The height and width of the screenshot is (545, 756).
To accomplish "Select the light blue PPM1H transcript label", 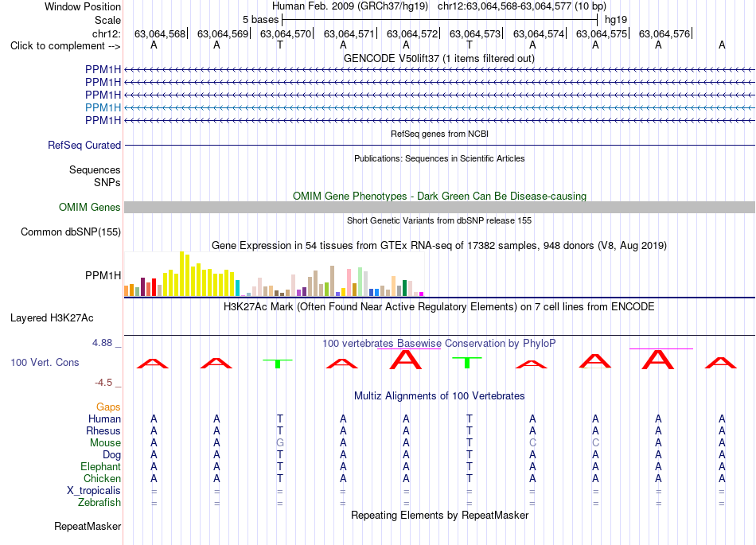I will click(103, 107).
